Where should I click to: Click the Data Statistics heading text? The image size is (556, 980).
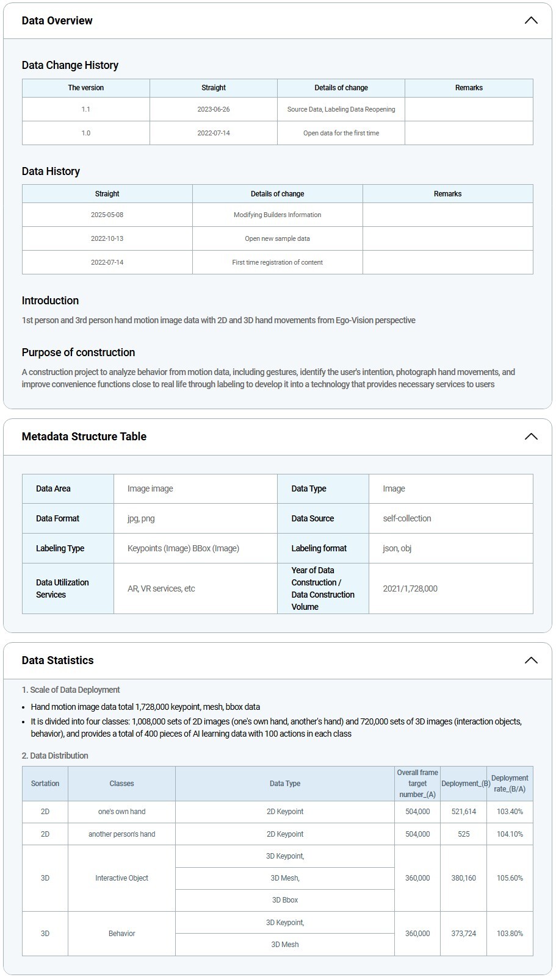pyautogui.click(x=57, y=660)
